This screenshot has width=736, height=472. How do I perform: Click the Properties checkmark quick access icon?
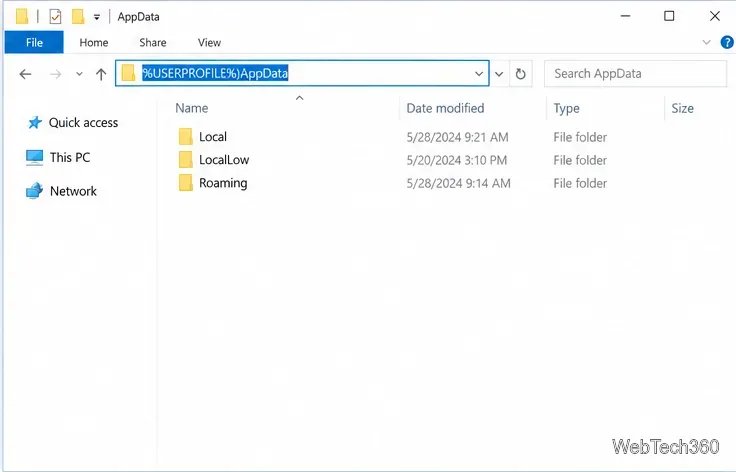click(x=55, y=17)
